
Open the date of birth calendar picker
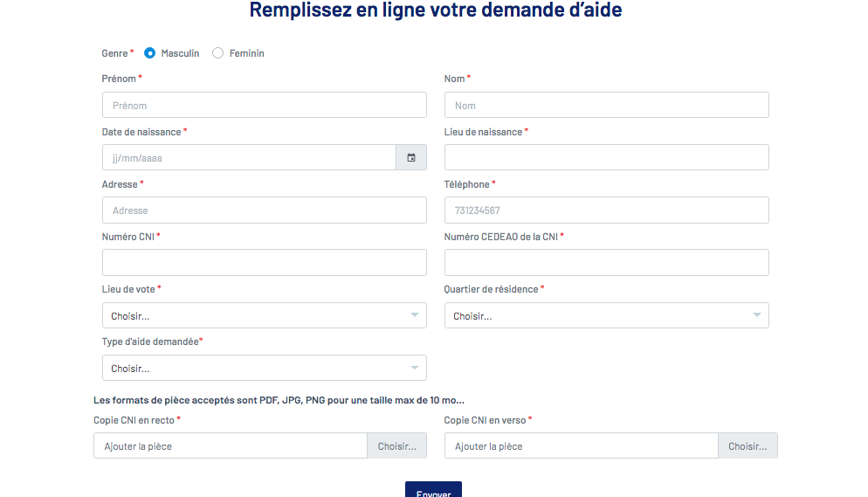coord(411,158)
